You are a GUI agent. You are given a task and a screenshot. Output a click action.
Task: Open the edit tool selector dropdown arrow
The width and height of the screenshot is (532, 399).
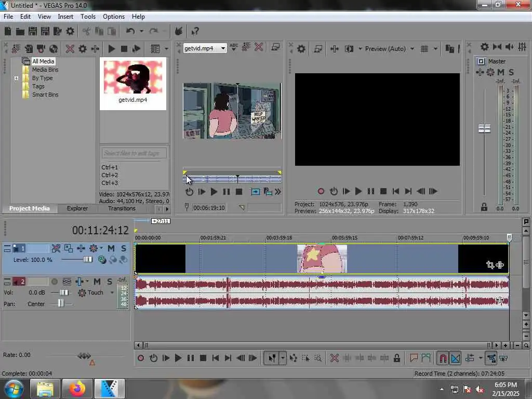point(282,358)
